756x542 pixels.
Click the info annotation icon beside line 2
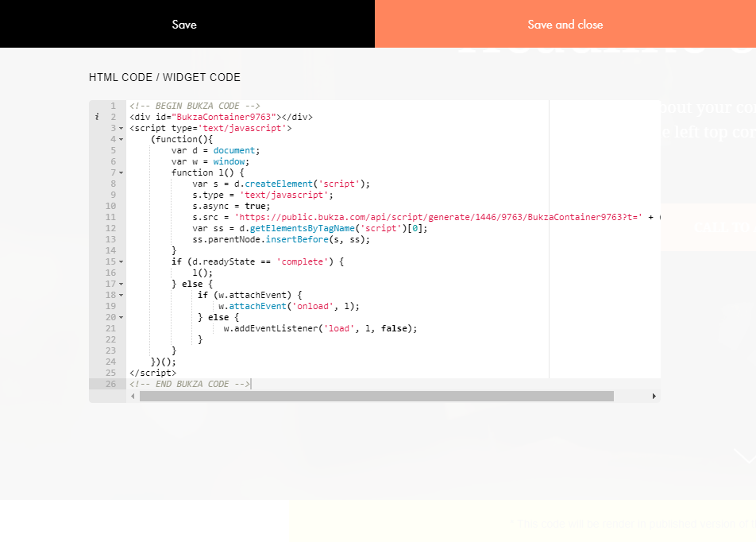pos(97,117)
